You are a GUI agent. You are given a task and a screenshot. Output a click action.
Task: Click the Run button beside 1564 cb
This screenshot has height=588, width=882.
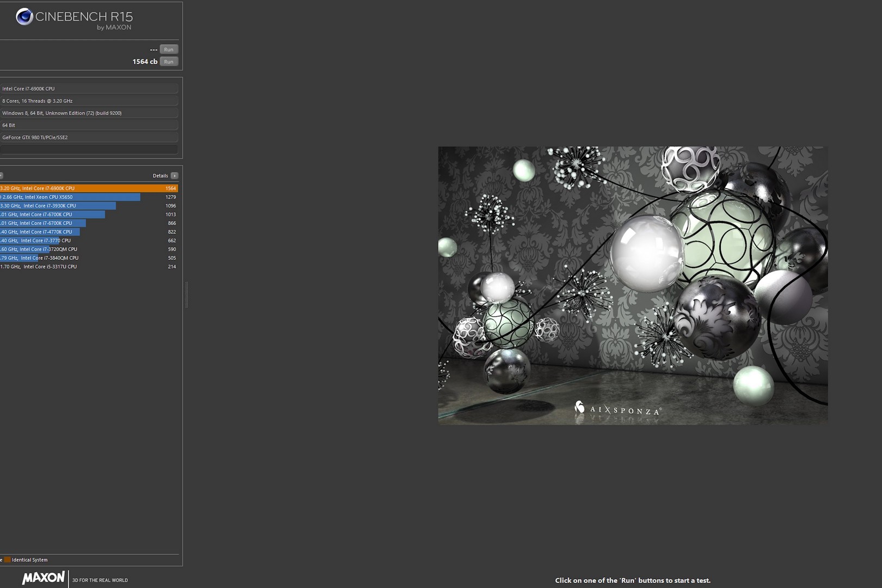169,62
